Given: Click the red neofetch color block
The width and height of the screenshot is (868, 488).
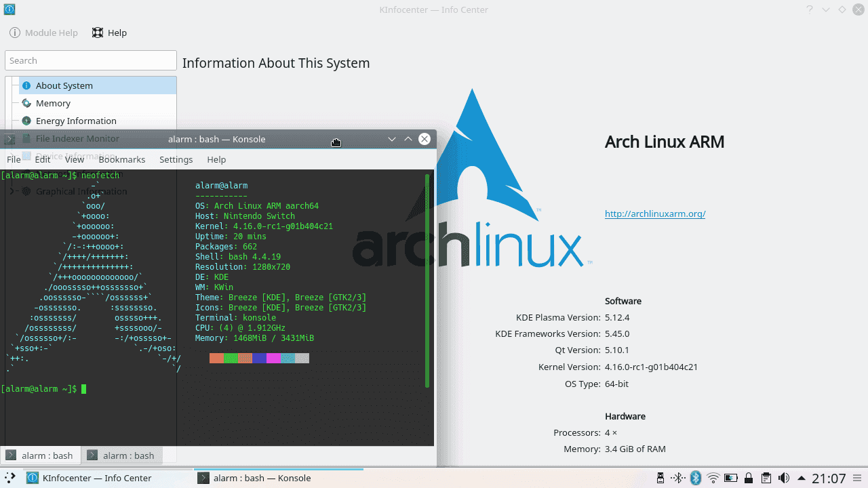Looking at the screenshot, I should click(216, 358).
